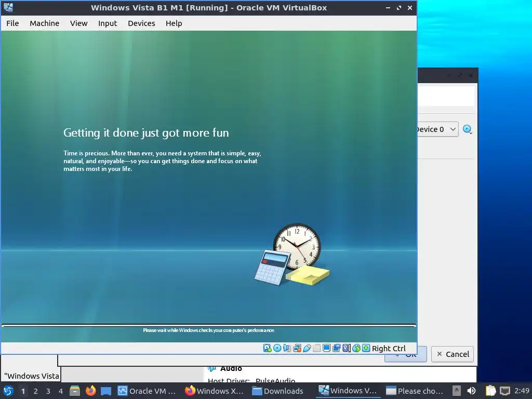Switch to Windows V... taskbar entry
The width and height of the screenshot is (532, 399).
[348, 391]
